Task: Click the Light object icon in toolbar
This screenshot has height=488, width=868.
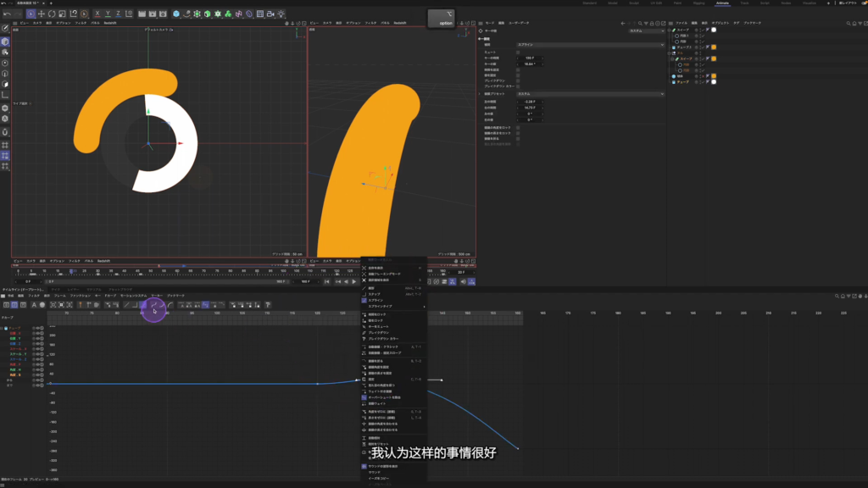Action: click(x=281, y=14)
